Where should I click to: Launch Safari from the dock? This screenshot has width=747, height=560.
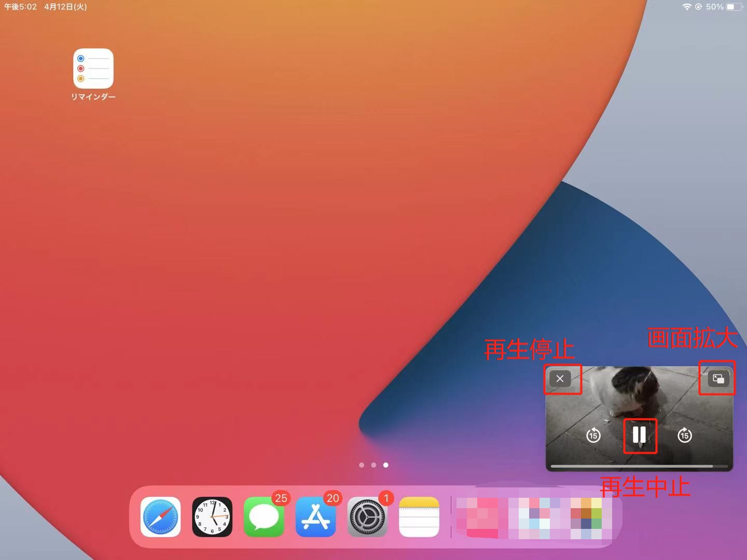tap(161, 517)
